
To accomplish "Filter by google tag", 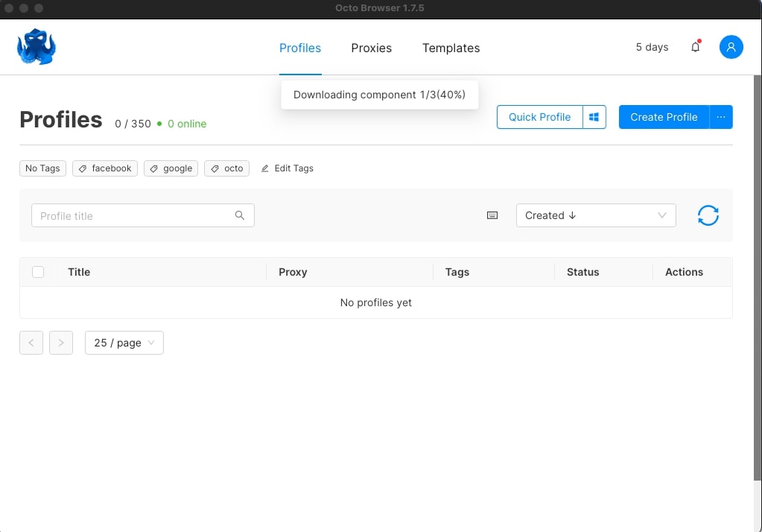I will [x=171, y=168].
